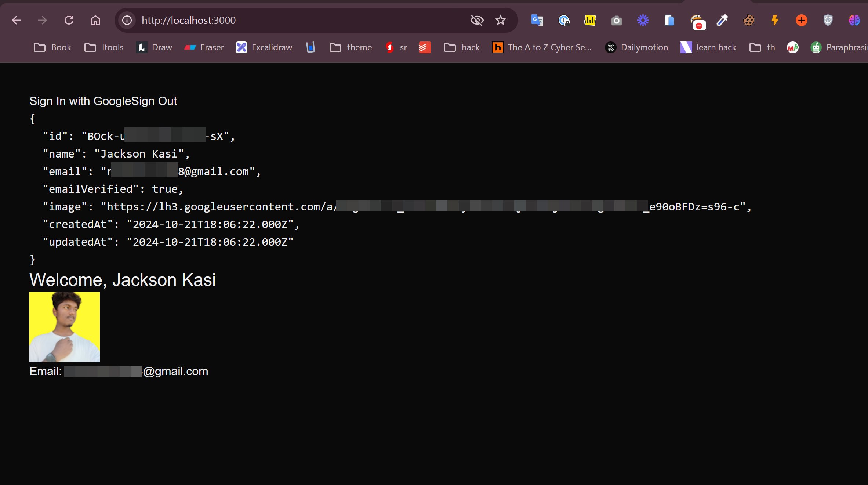The image size is (868, 485).
Task: Go to the browser home page
Action: (x=95, y=20)
